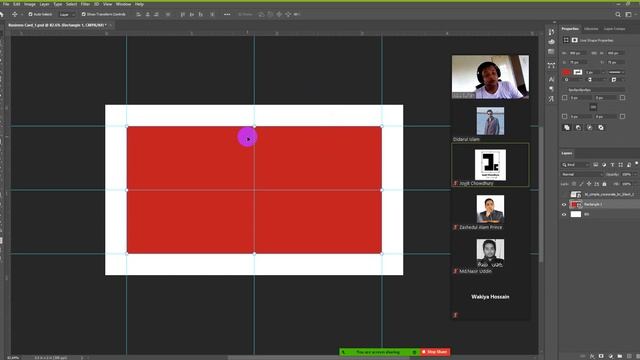Toggle the Auto-Select checkbox

click(x=30, y=14)
